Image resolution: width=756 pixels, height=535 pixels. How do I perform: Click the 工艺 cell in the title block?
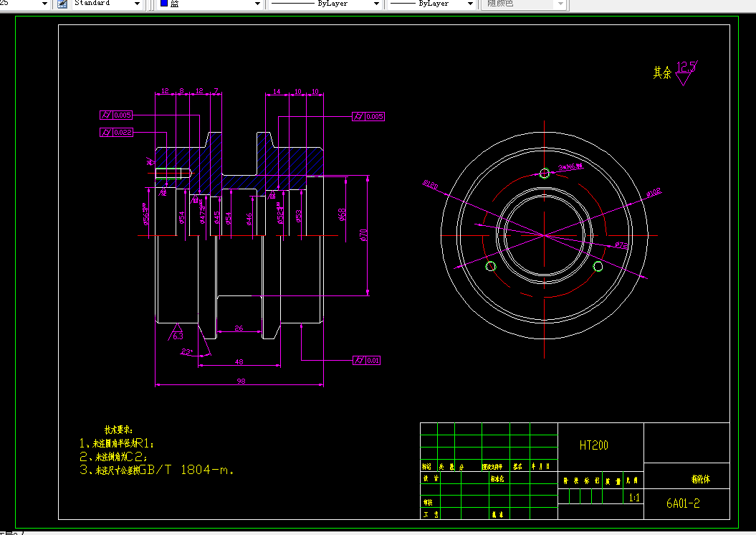[431, 514]
